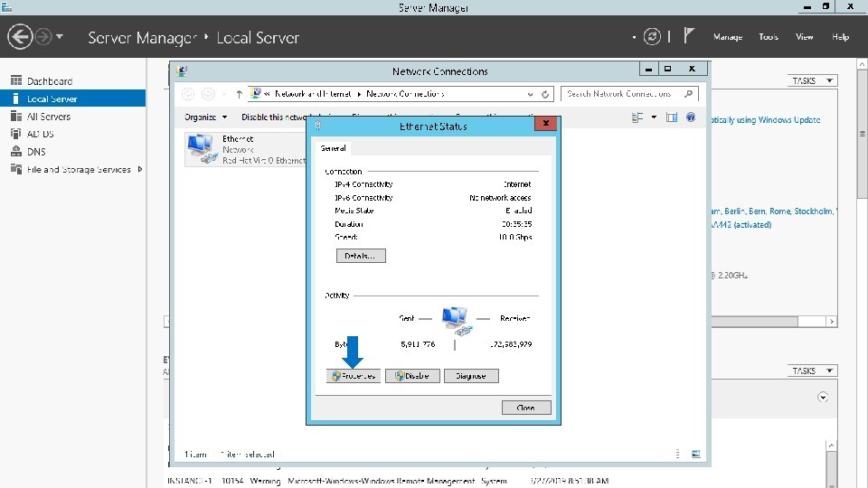Click the Properties button
The image size is (868, 488).
[x=354, y=376]
